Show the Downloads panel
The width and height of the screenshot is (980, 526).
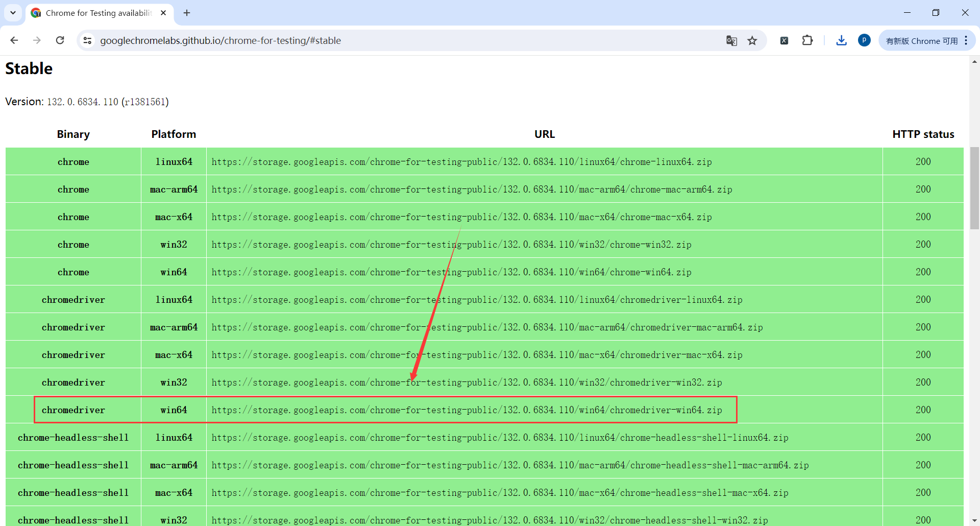[x=842, y=40]
